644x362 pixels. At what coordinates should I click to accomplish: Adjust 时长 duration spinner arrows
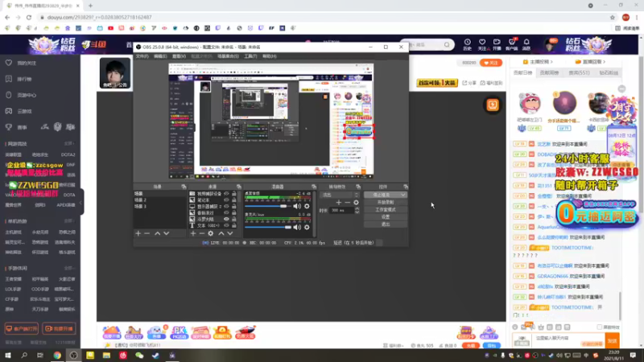357,210
